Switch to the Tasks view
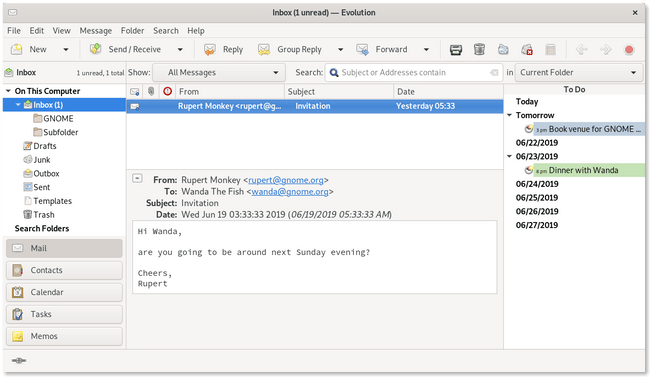The width and height of the screenshot is (650, 377). 64,314
